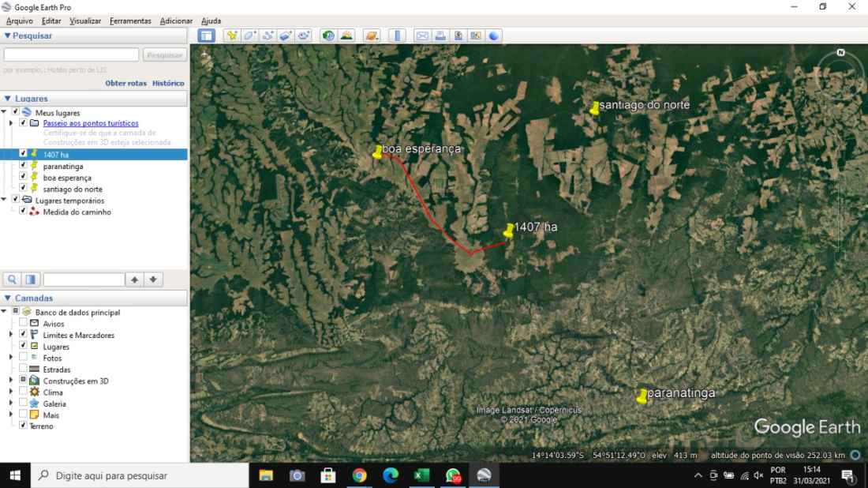Uncheck the boa esperança checkbox
Screen dimensions: 868x488
point(23,176)
